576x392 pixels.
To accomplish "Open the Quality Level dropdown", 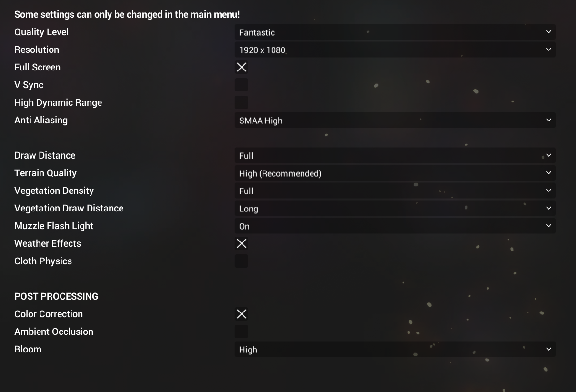I will click(x=394, y=32).
